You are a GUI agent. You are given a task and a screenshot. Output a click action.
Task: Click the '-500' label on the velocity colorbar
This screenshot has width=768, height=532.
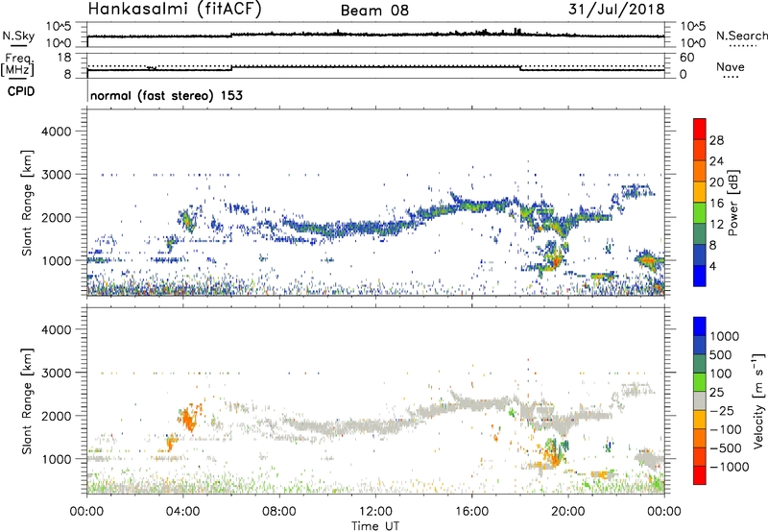click(x=726, y=448)
